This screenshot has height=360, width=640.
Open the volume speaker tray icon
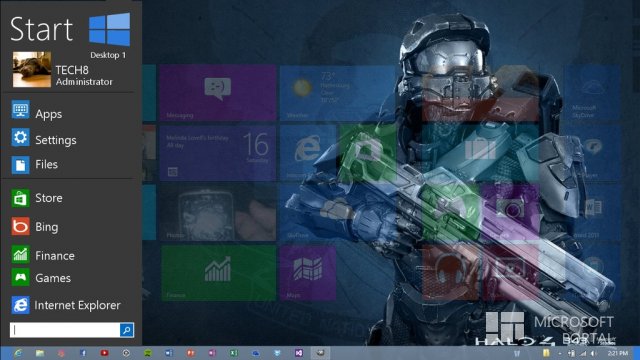594,353
